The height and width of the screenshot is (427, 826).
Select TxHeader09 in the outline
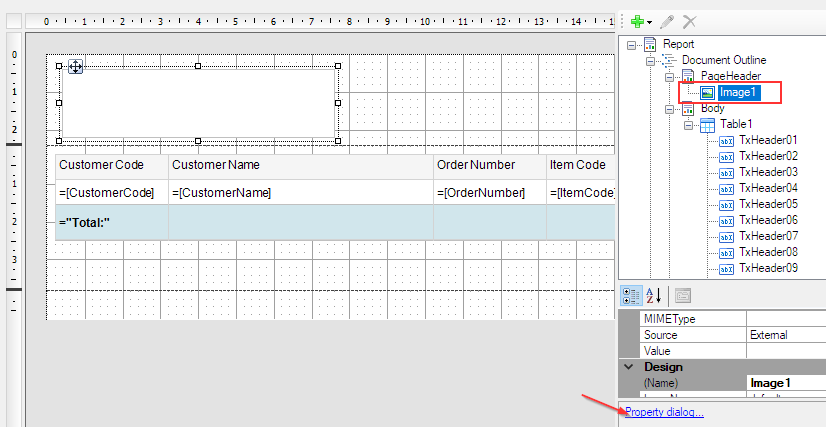[768, 268]
